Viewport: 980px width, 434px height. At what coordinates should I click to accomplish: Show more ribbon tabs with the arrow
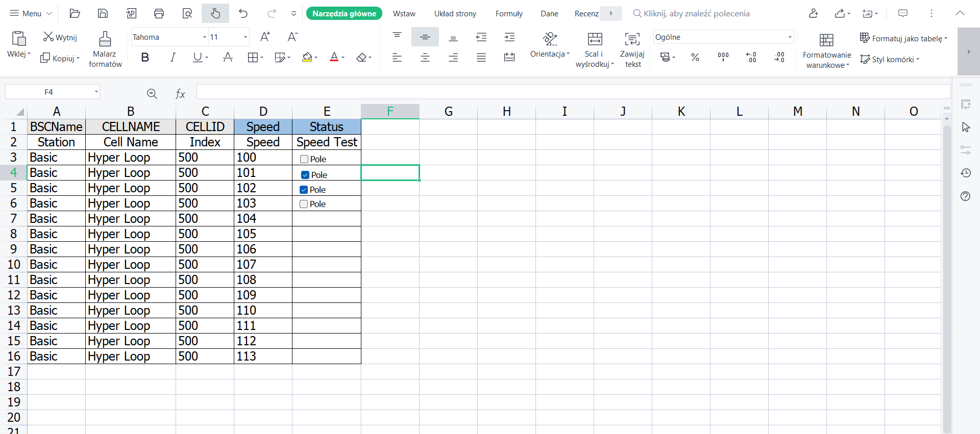611,14
